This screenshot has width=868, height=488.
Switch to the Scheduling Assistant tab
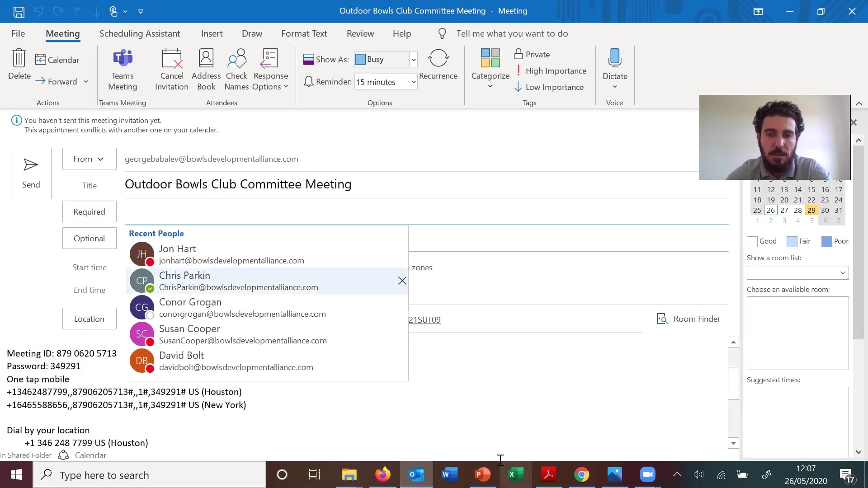coord(140,33)
